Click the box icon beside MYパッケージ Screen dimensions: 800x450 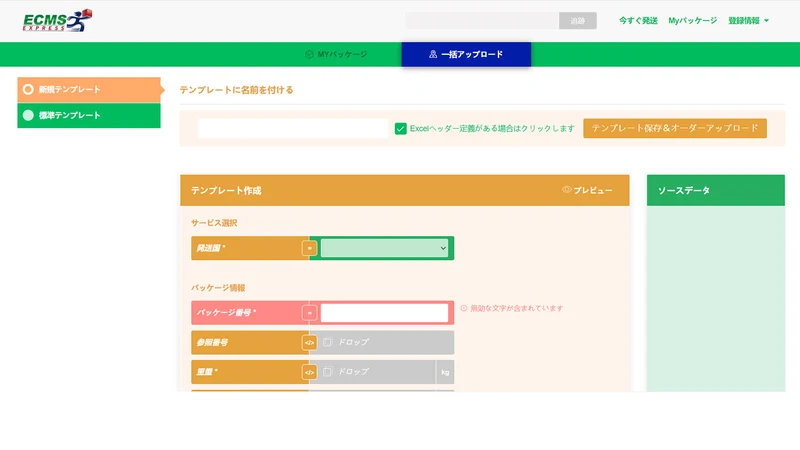point(309,54)
